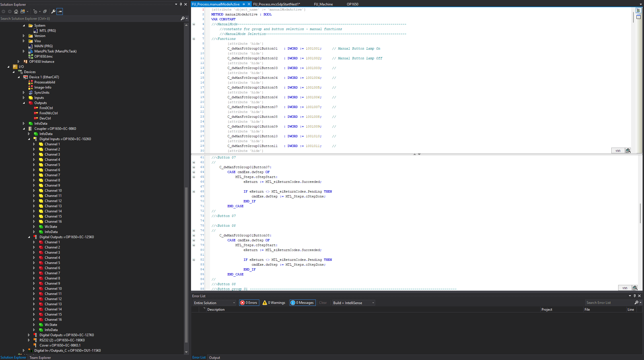The width and height of the screenshot is (644, 360).
Task: Open Properties with the wrench icon
Action: pos(53,11)
